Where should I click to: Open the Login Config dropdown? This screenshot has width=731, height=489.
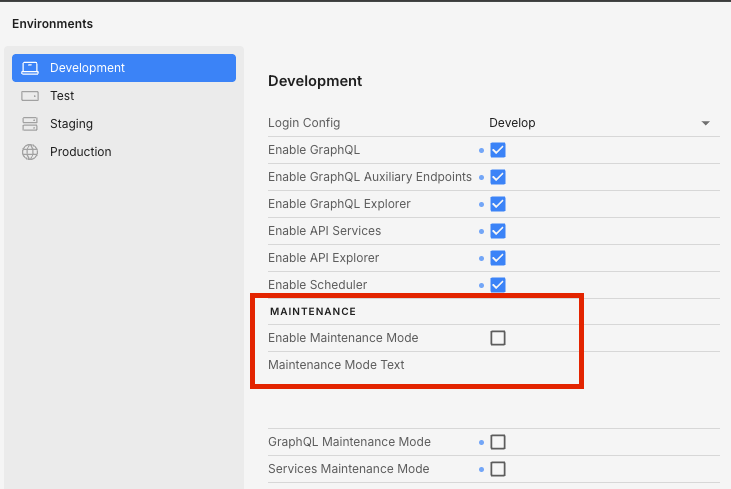point(600,123)
